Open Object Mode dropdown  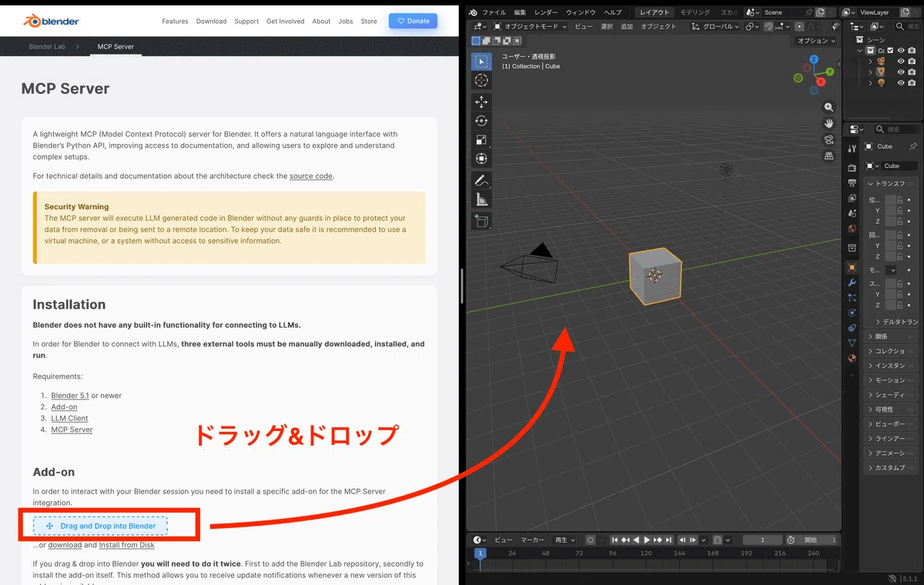pyautogui.click(x=530, y=26)
